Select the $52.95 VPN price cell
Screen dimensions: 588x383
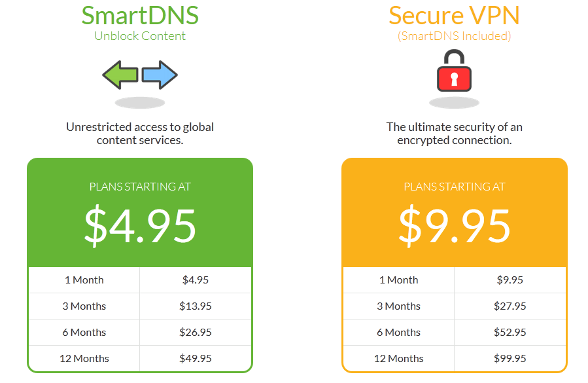click(510, 333)
